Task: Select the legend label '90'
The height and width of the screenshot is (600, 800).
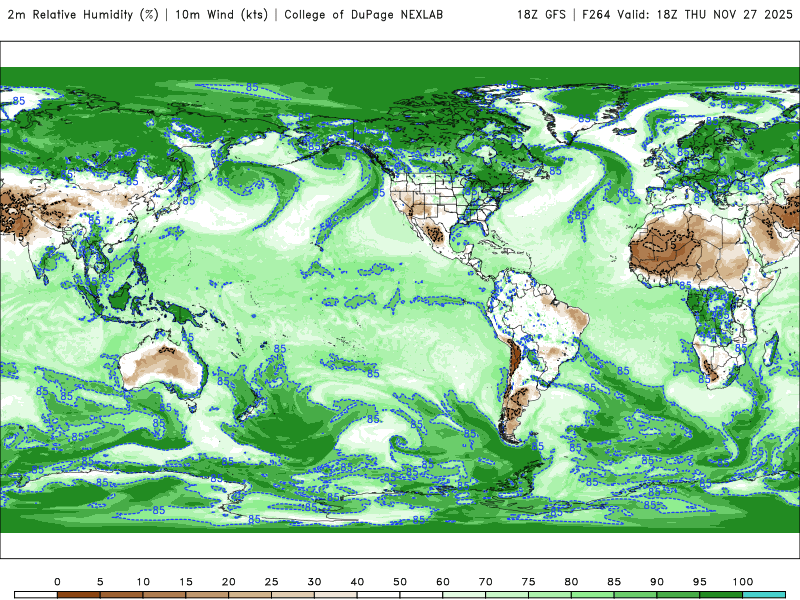Action: pos(657,582)
